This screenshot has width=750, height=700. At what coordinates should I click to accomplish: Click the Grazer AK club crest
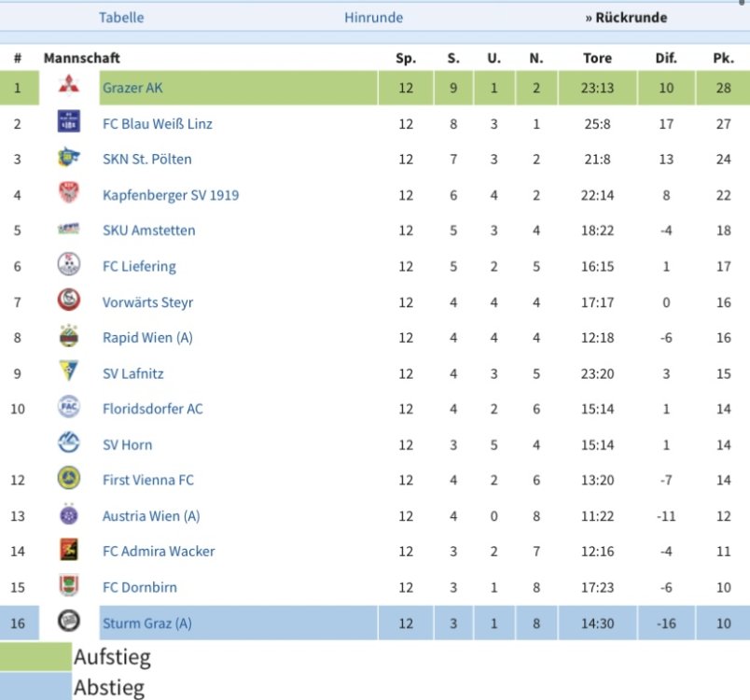[x=68, y=88]
